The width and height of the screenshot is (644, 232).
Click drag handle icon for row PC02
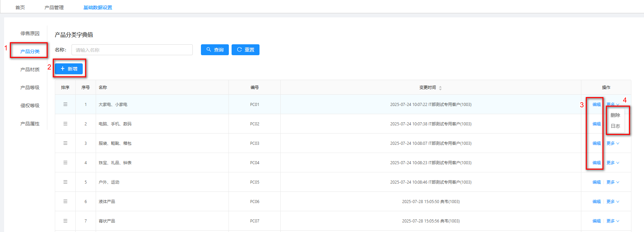[x=65, y=124]
